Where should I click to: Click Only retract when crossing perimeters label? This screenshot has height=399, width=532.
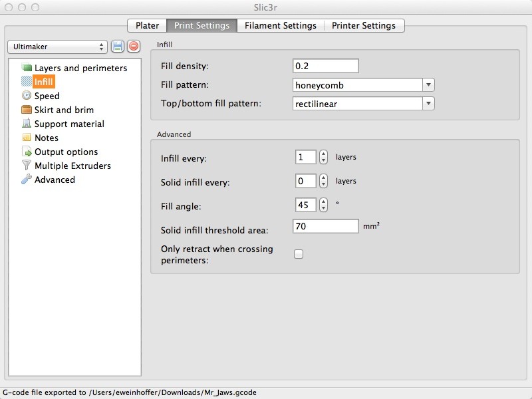pyautogui.click(x=217, y=255)
